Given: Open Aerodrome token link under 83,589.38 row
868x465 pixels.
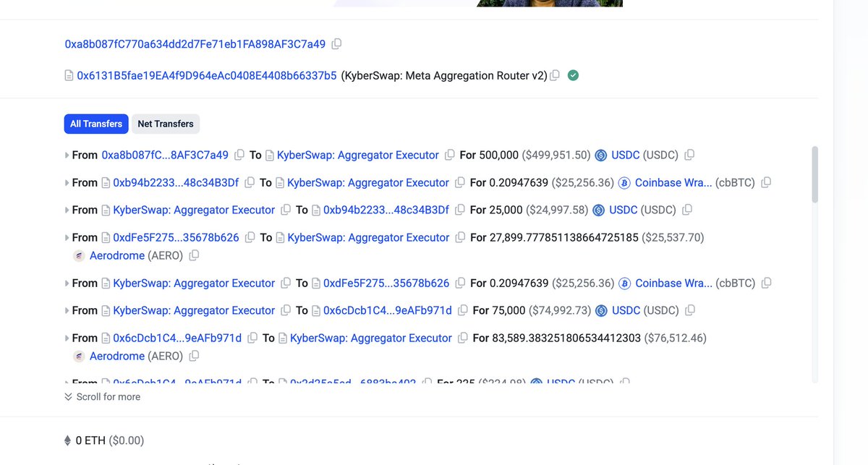Looking at the screenshot, I should point(117,356).
